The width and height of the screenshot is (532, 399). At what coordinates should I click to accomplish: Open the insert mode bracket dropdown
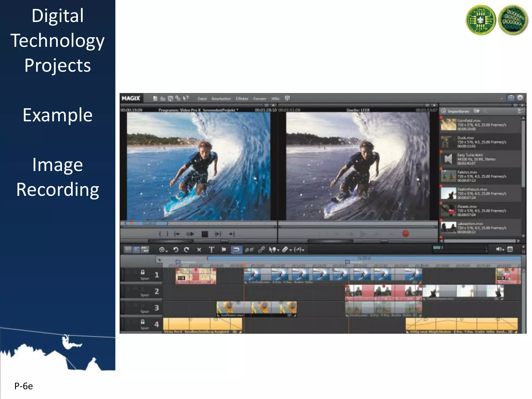click(x=299, y=250)
